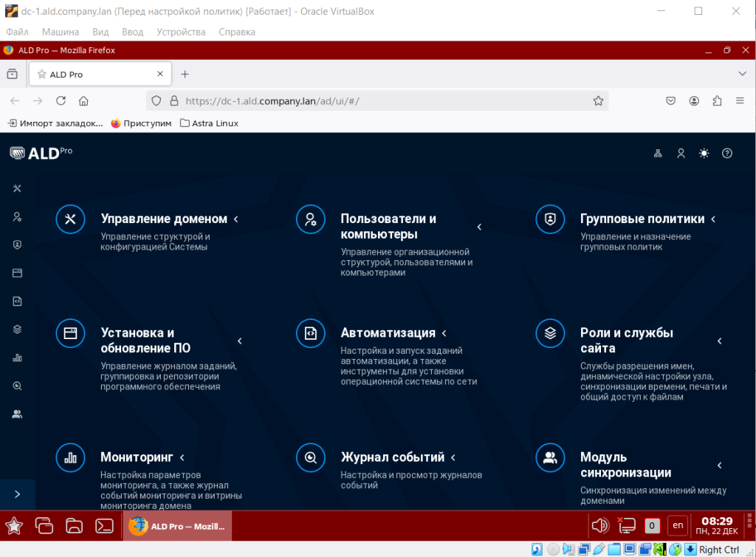Image resolution: width=756 pixels, height=557 pixels.
Task: Switch keyboard layout from en in system tray
Action: [x=677, y=525]
